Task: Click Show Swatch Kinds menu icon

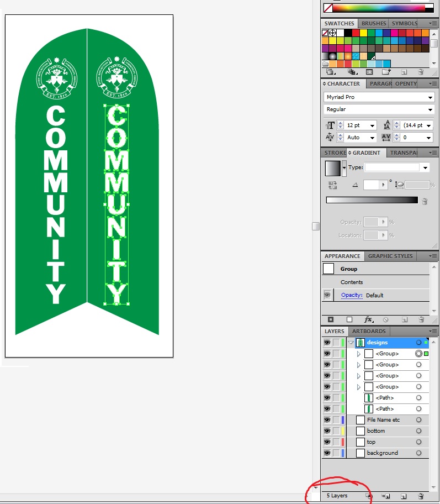Action: [x=352, y=72]
